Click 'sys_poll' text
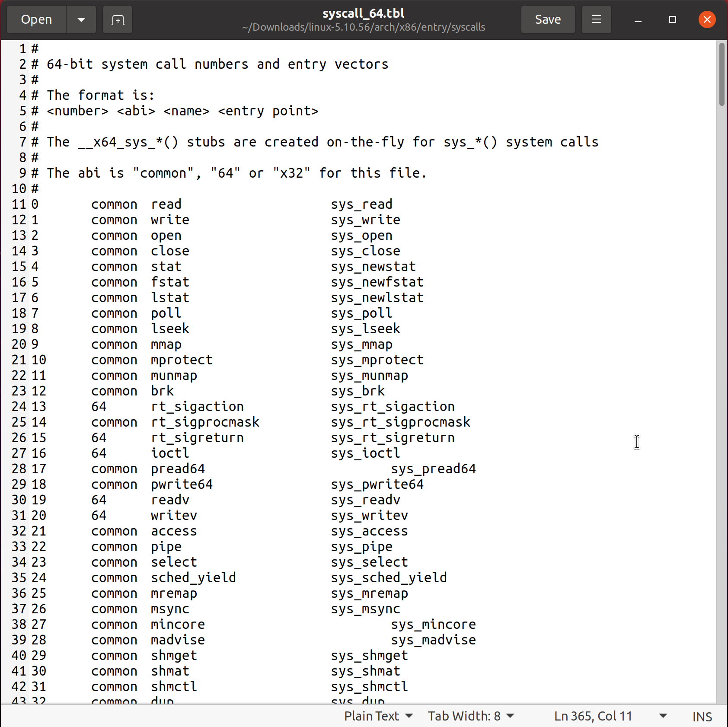This screenshot has width=728, height=727. [361, 313]
